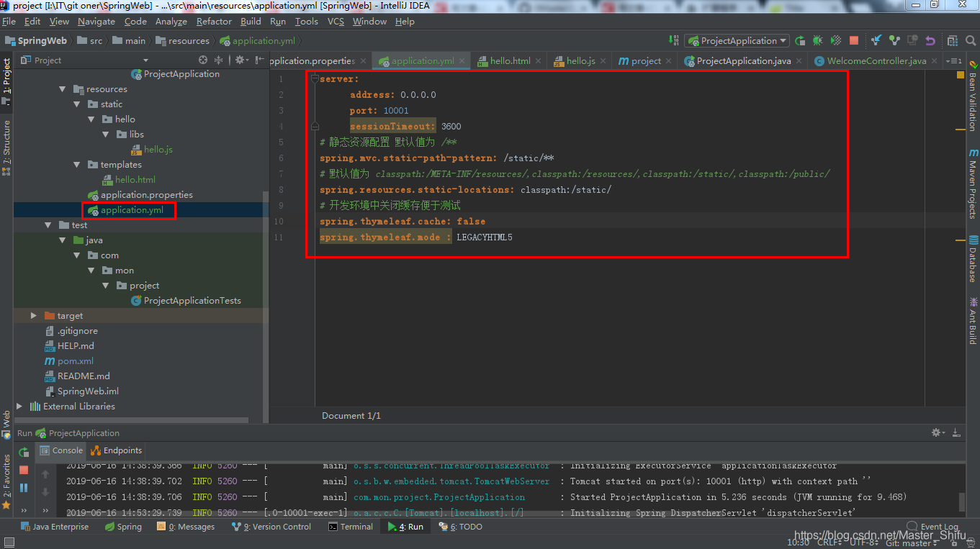The width and height of the screenshot is (980, 549).
Task: Collapse the test folder
Action: (x=48, y=225)
